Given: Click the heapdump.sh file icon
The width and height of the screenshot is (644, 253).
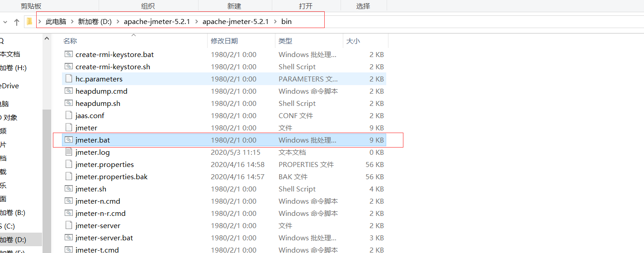Looking at the screenshot, I should coord(69,103).
